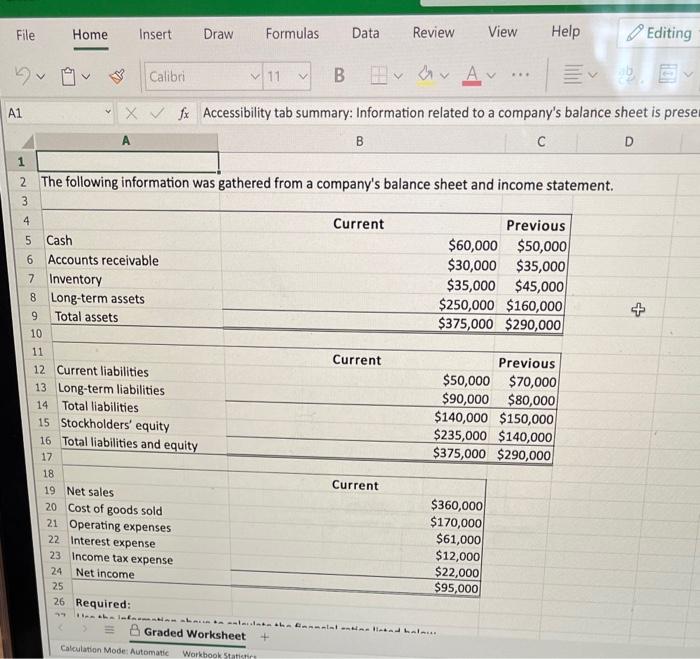Click the Net sales label cell
700x659 pixels.
point(147,492)
